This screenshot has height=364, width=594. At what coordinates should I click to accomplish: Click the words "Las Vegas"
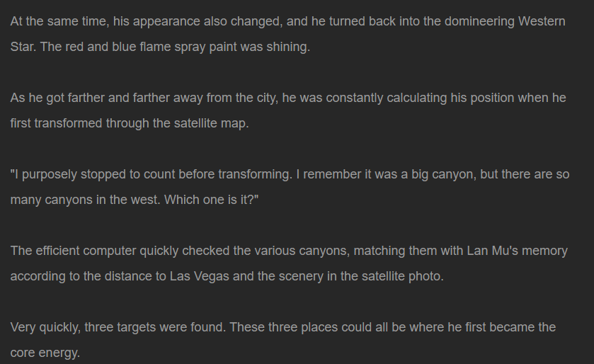point(199,276)
